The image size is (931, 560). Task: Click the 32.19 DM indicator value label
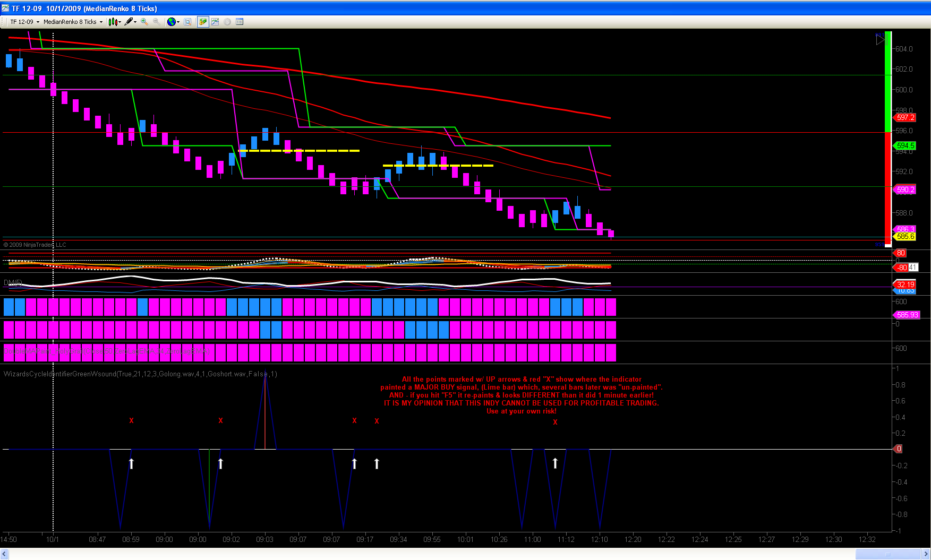[x=905, y=285]
